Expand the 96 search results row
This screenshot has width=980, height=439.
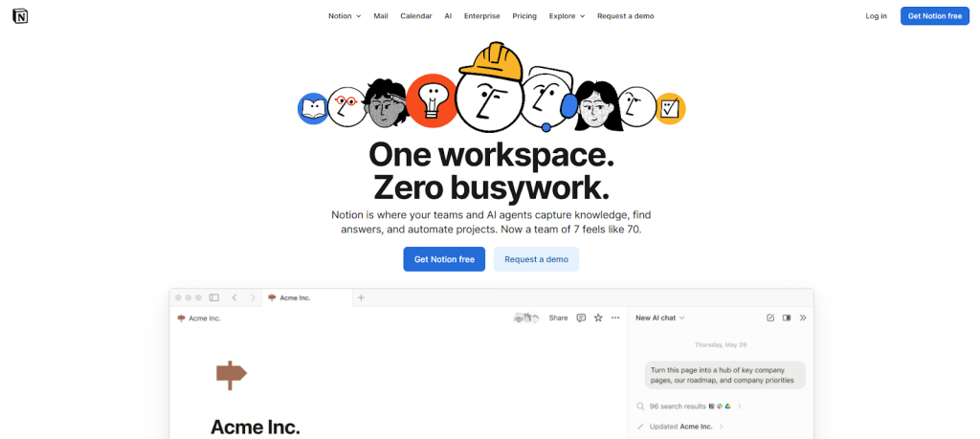coord(689,406)
